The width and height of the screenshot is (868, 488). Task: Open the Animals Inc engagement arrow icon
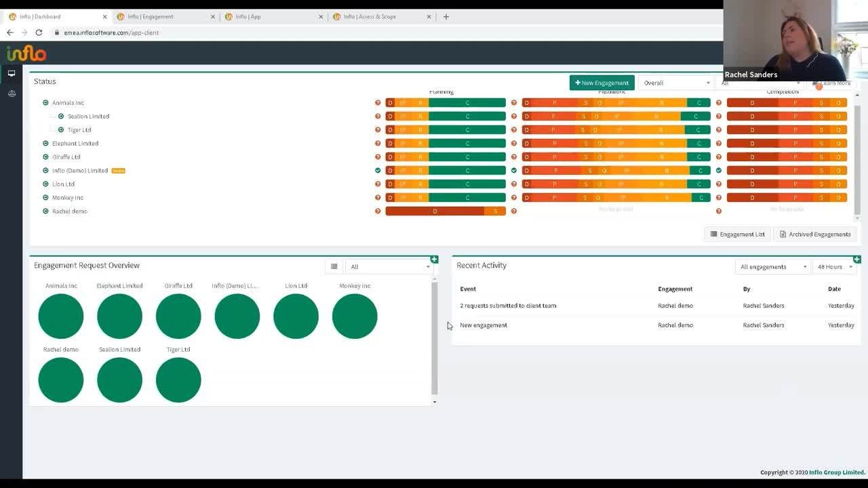pos(45,103)
